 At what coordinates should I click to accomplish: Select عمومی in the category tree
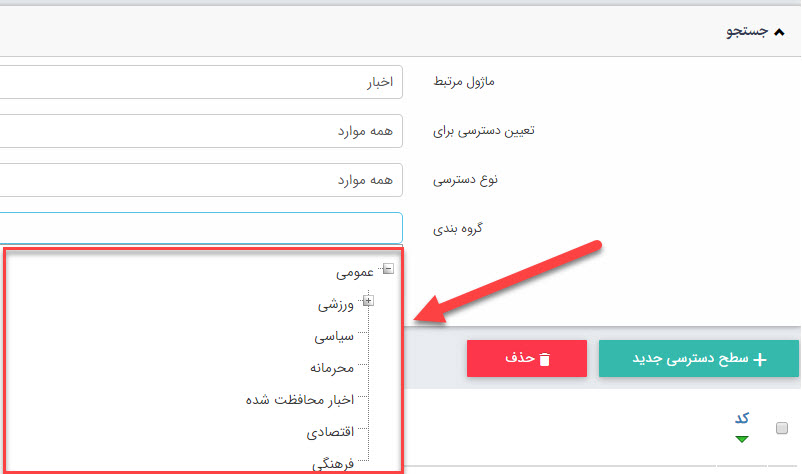click(x=355, y=271)
